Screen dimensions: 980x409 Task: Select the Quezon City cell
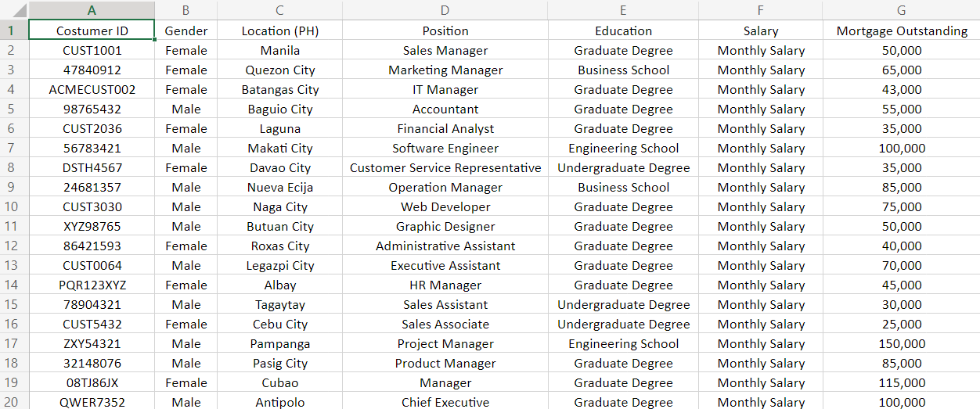pos(280,70)
